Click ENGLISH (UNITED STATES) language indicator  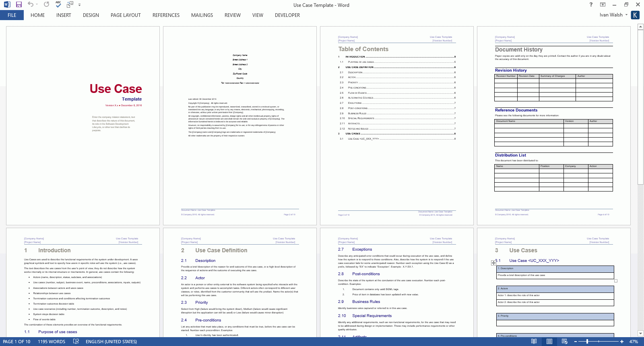111,342
